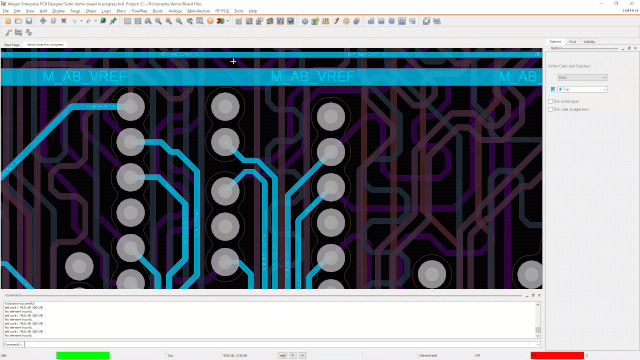The width and height of the screenshot is (640, 360).
Task: Click the Add Connect routing icon
Action: (x=9, y=32)
